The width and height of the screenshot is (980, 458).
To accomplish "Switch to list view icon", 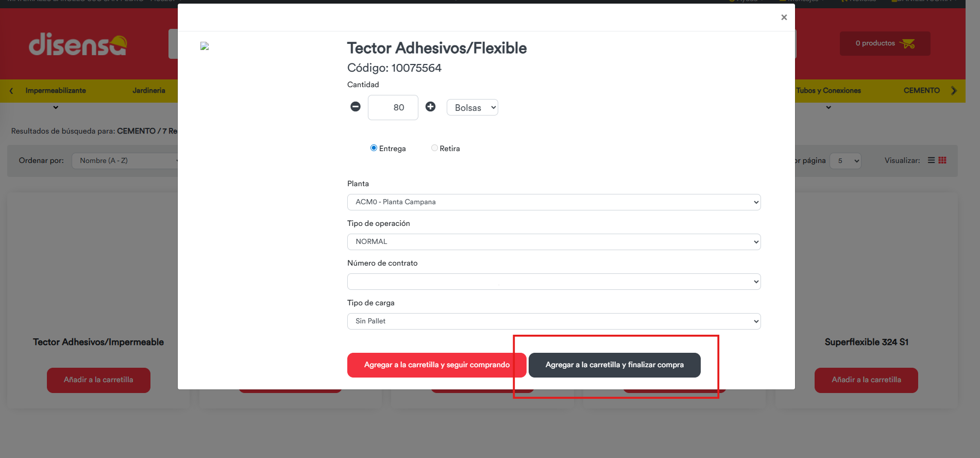I will [x=931, y=160].
